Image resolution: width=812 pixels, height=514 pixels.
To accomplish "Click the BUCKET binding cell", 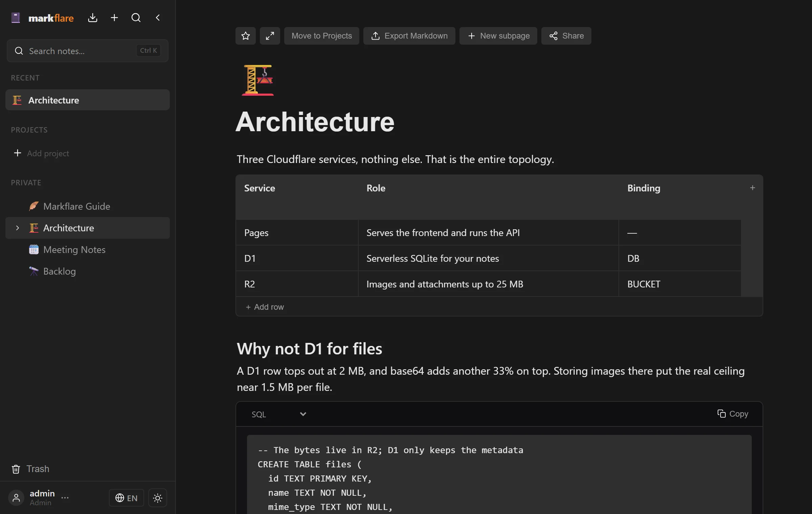I will [x=680, y=284].
